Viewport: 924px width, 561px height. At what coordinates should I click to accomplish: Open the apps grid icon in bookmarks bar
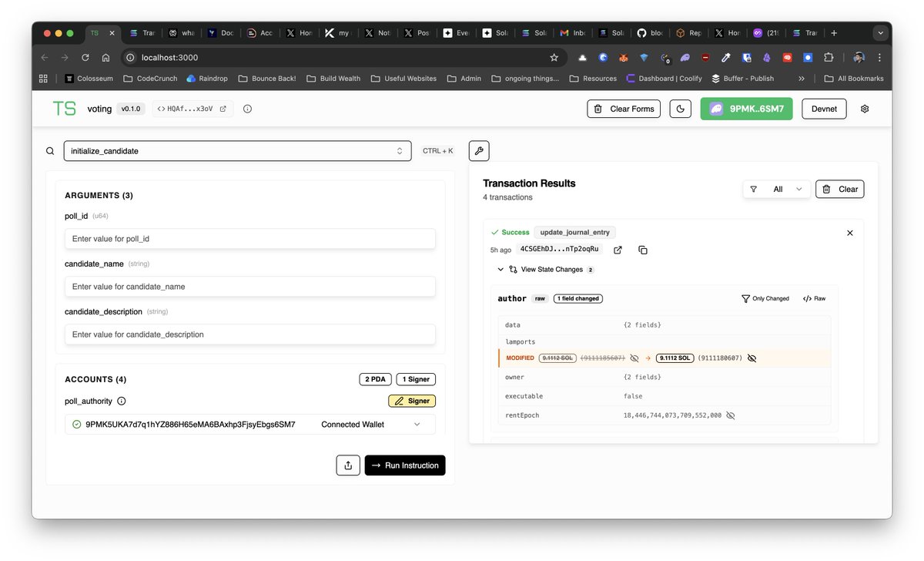point(43,79)
